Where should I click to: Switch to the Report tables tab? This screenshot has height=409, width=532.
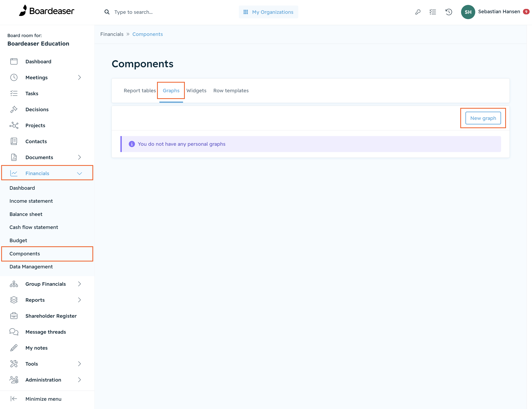click(140, 91)
